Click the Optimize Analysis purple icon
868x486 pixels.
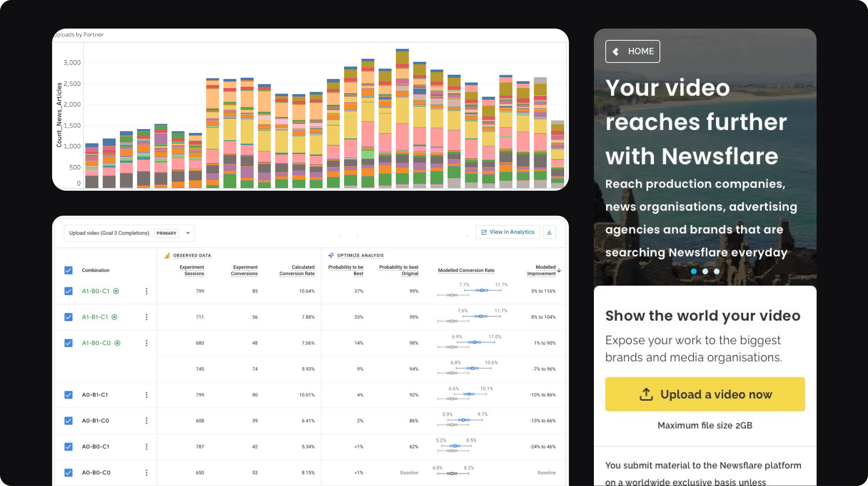coord(331,256)
